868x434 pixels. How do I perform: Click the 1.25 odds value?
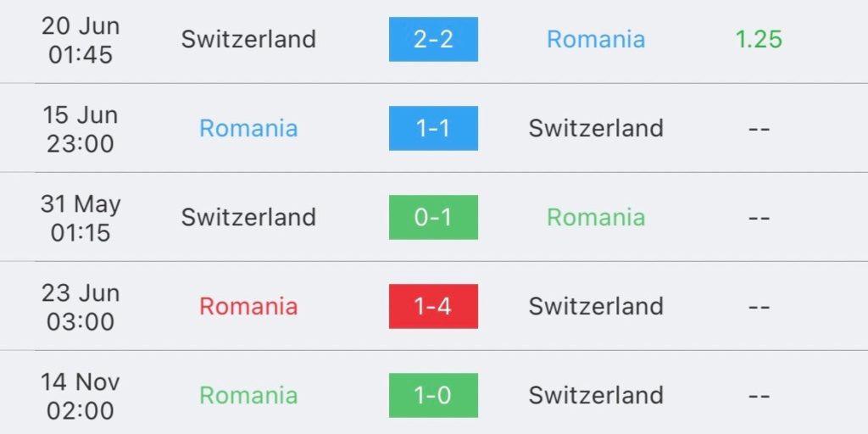(759, 39)
